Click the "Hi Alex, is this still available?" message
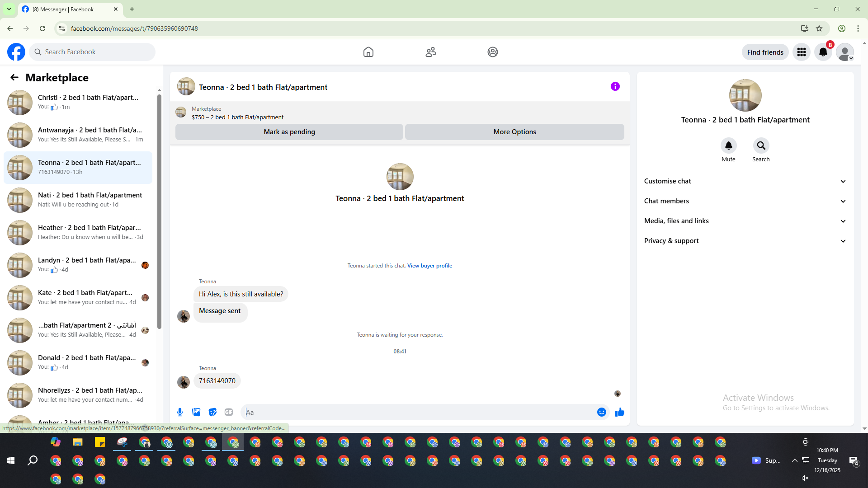 [241, 294]
